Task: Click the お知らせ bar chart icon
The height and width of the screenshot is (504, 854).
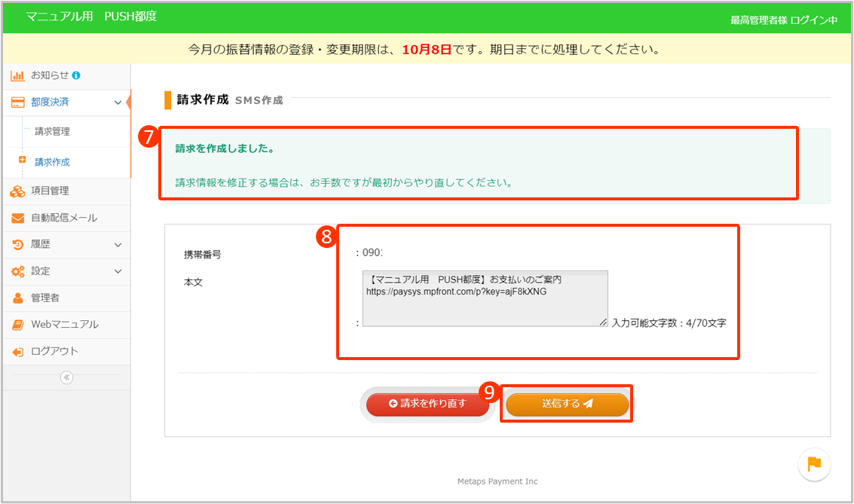Action: tap(18, 75)
